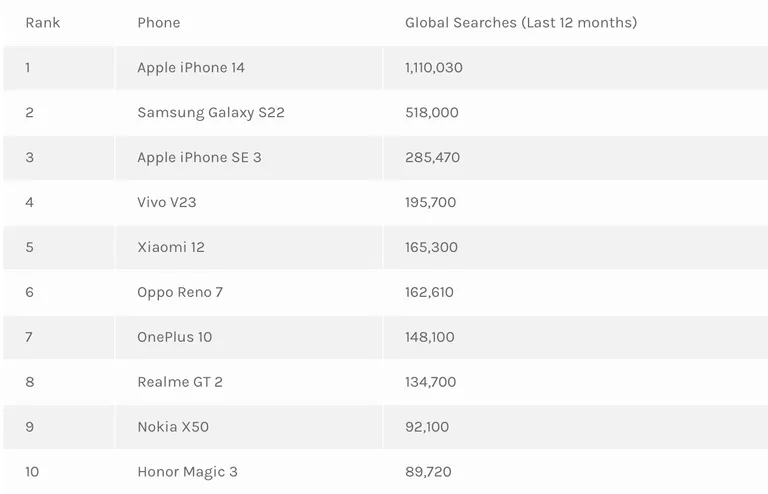Select the Realme GT 2 cell
This screenshot has height=494, width=768.
tap(249, 382)
